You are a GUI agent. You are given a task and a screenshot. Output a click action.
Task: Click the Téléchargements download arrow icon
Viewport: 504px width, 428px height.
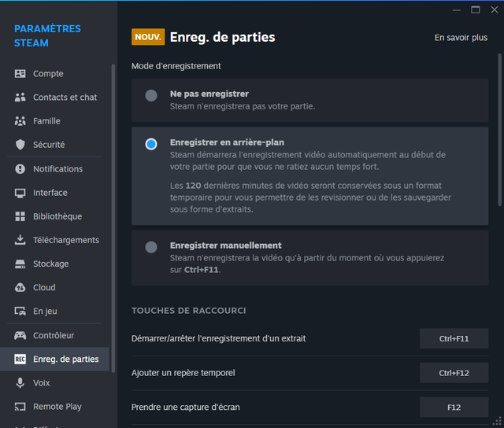tap(20, 240)
